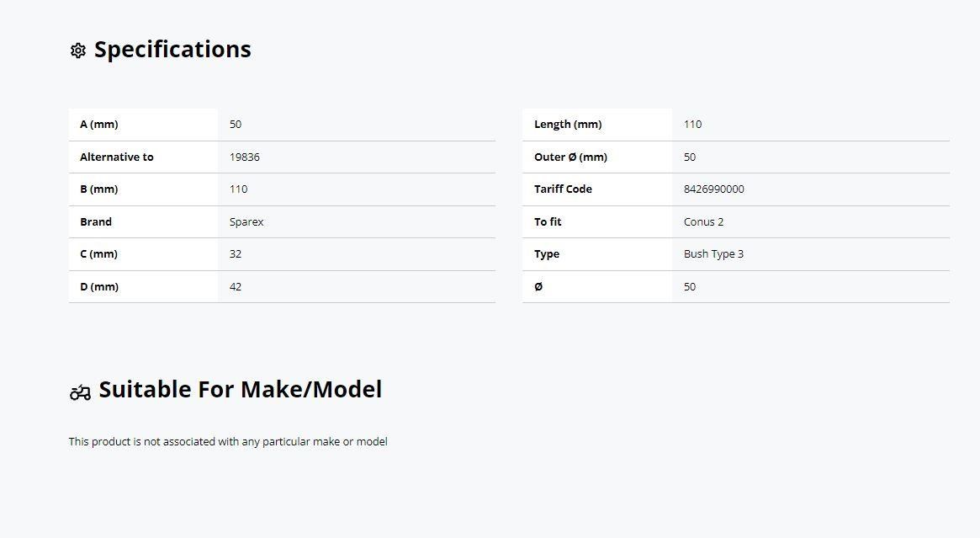Click the Tariff Code label

[x=563, y=189]
